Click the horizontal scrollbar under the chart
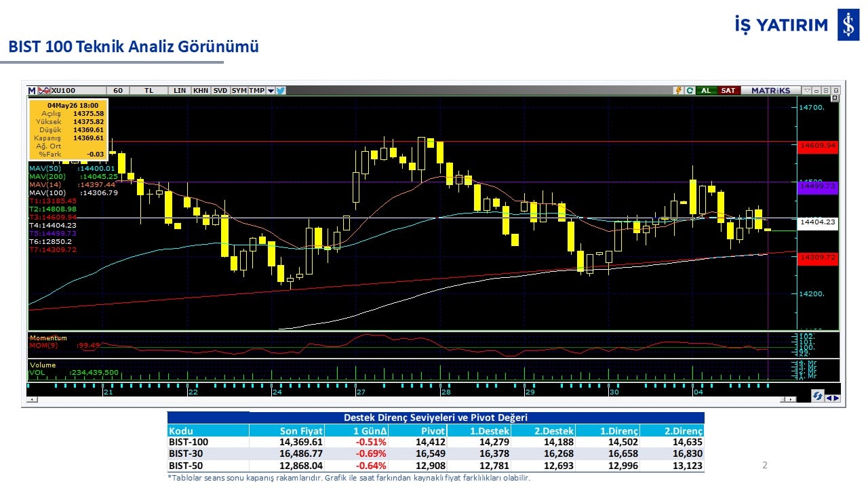This screenshot has width=868, height=488. click(412, 400)
